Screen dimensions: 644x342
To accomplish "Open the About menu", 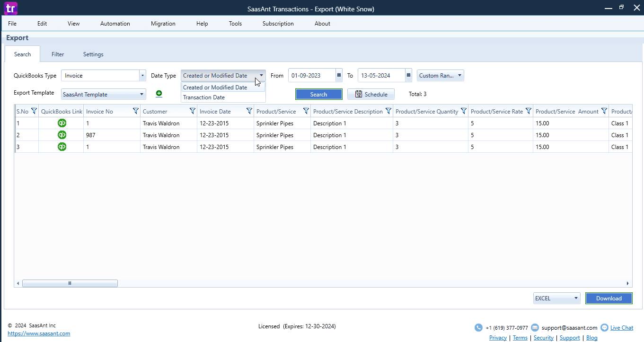I will [x=322, y=23].
